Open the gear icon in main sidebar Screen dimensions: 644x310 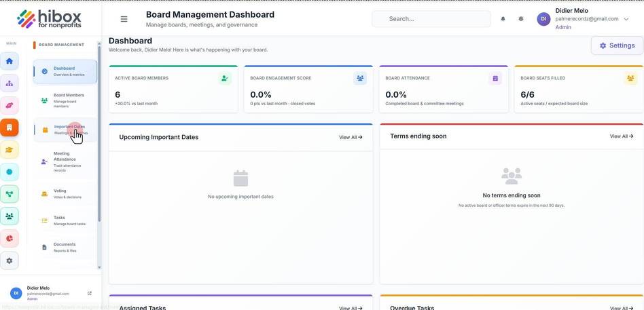[10, 260]
